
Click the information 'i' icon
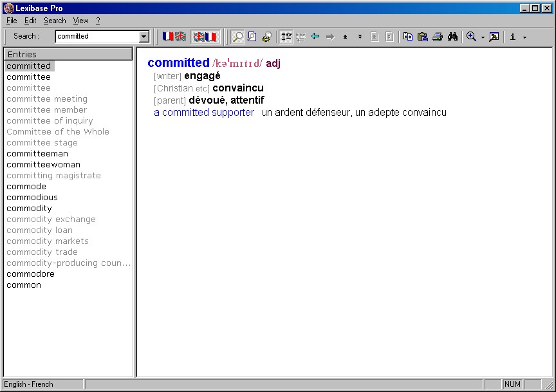coord(513,37)
